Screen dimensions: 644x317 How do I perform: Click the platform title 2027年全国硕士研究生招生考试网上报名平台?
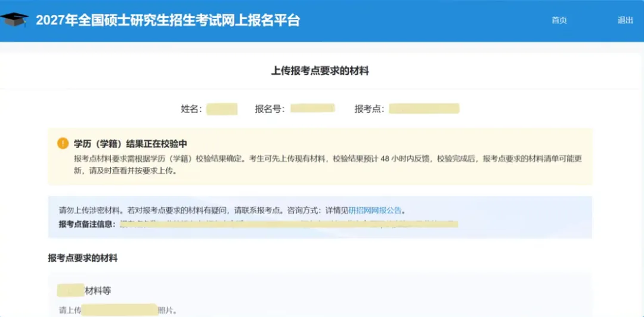[168, 20]
